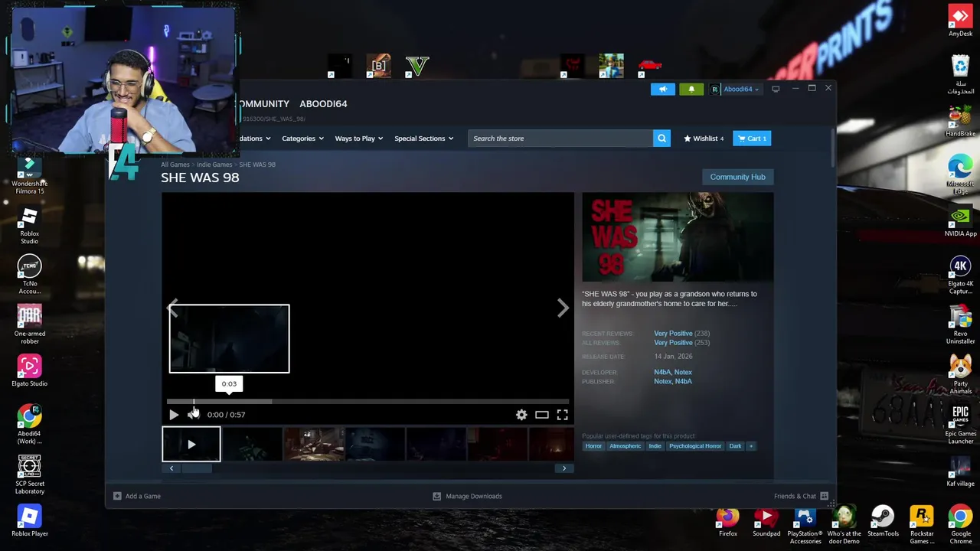The height and width of the screenshot is (551, 980).
Task: Open the Community tab
Action: [264, 104]
